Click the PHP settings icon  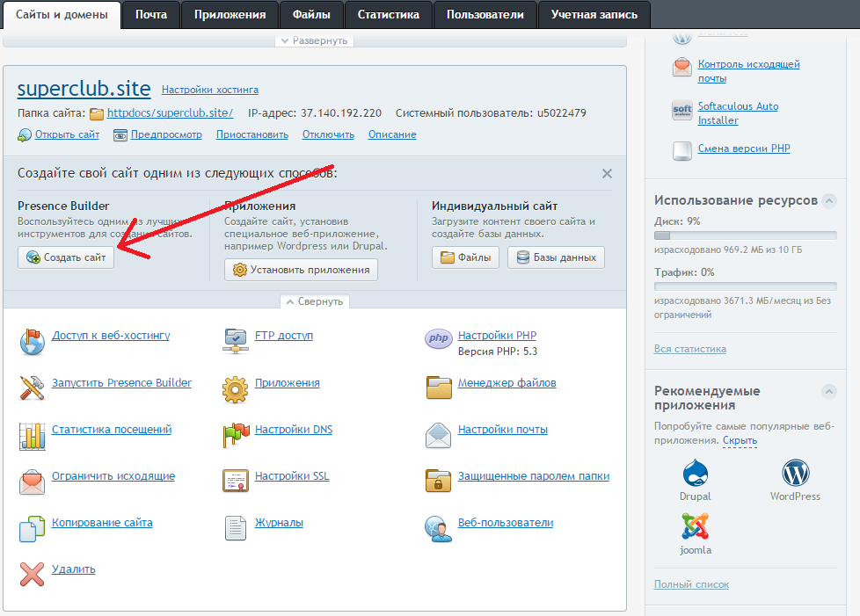tap(438, 339)
